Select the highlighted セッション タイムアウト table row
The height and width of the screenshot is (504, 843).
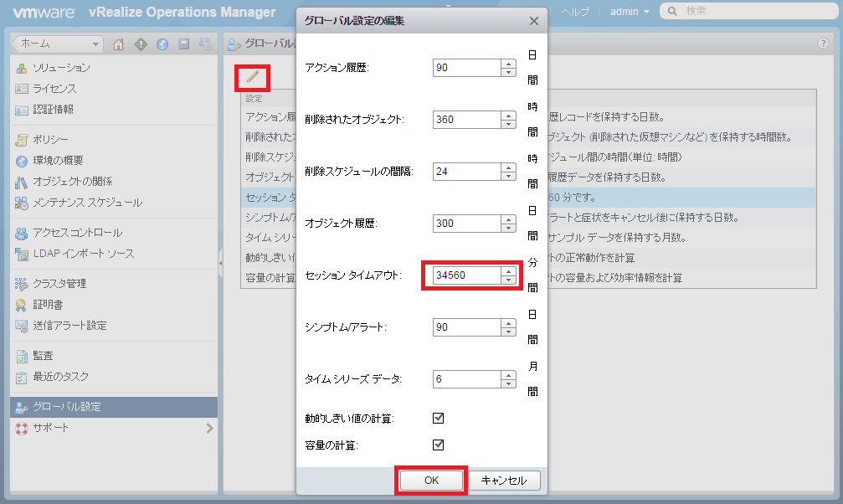[528, 198]
